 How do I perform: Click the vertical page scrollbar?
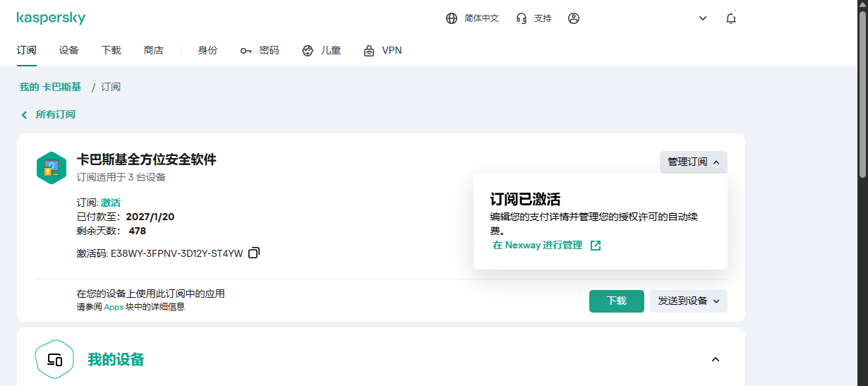pyautogui.click(x=862, y=106)
